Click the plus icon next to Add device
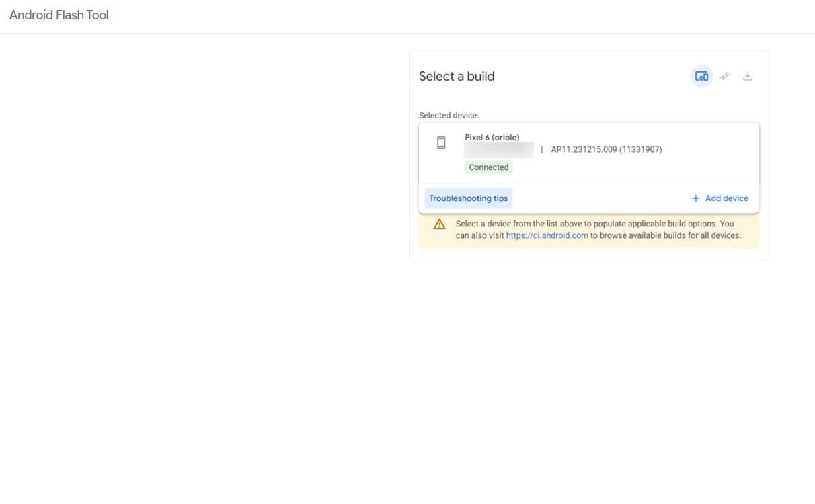 tap(696, 198)
